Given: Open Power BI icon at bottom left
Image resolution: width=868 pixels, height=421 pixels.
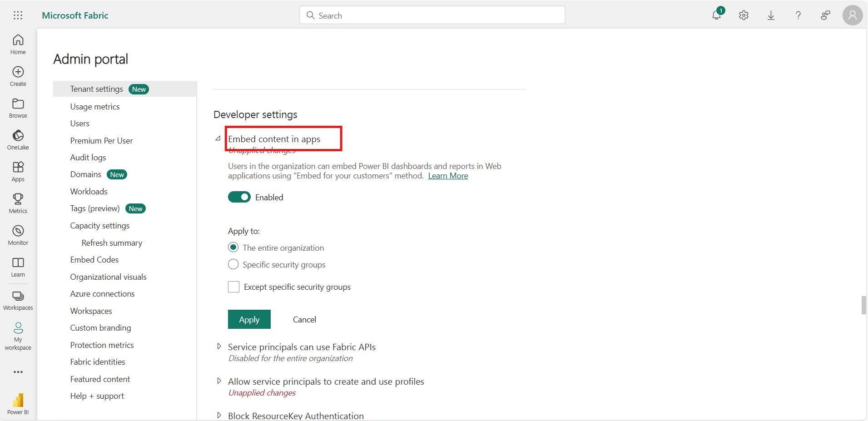Looking at the screenshot, I should 18,401.
